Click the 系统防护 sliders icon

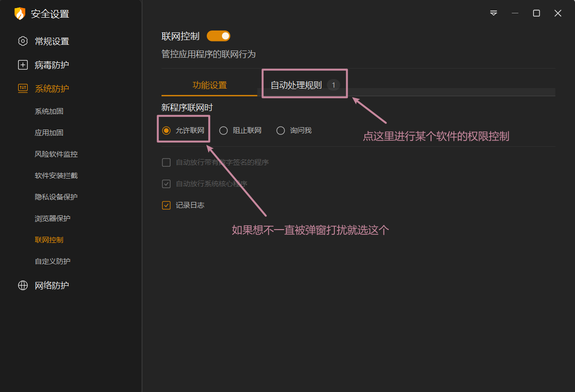click(x=23, y=89)
